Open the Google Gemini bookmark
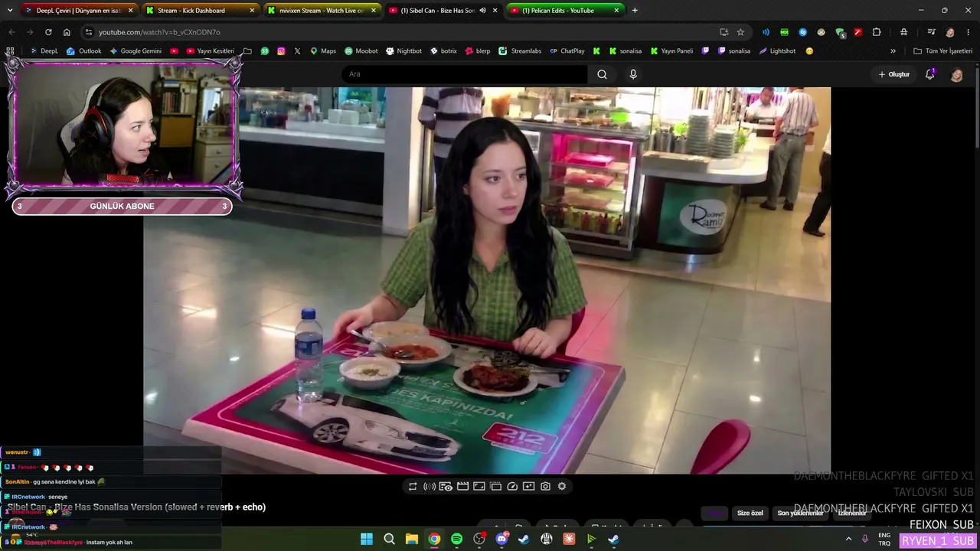 click(x=136, y=51)
